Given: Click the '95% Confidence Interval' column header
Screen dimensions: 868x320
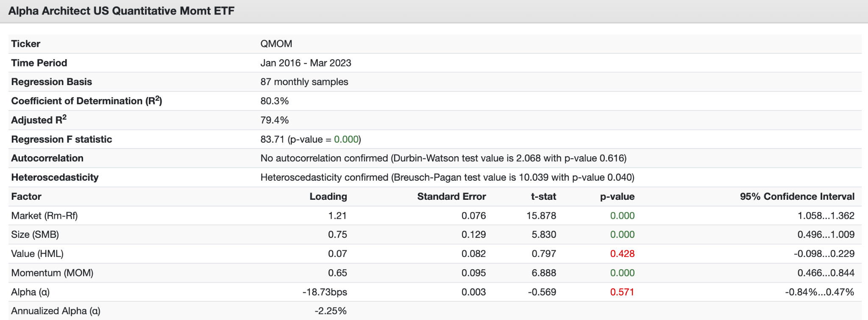Looking at the screenshot, I should coord(797,196).
